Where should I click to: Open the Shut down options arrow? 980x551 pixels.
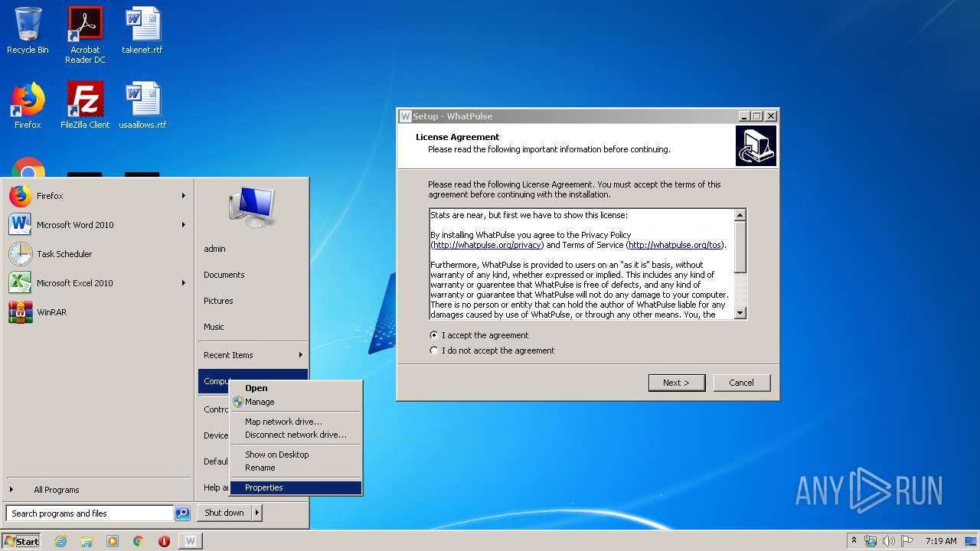pyautogui.click(x=257, y=513)
